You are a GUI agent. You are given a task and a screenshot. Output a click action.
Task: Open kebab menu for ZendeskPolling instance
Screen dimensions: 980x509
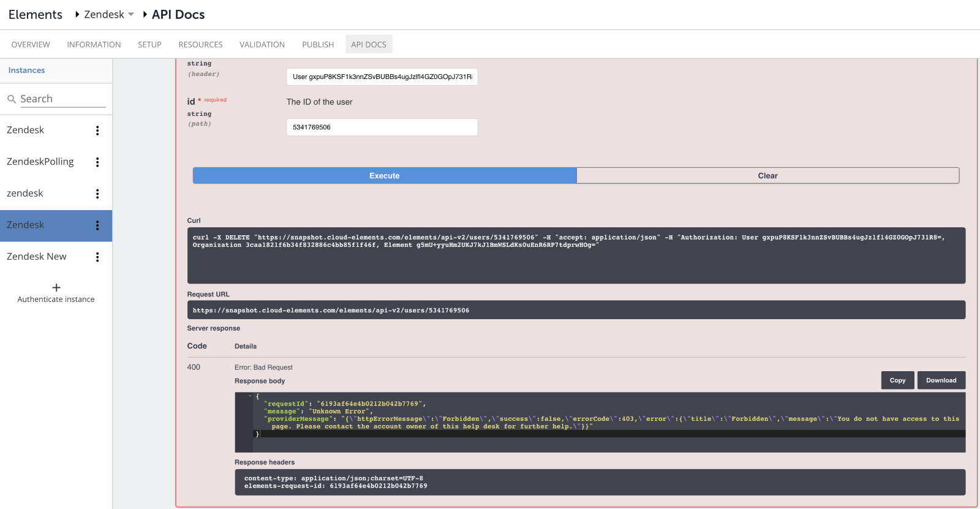pos(97,162)
